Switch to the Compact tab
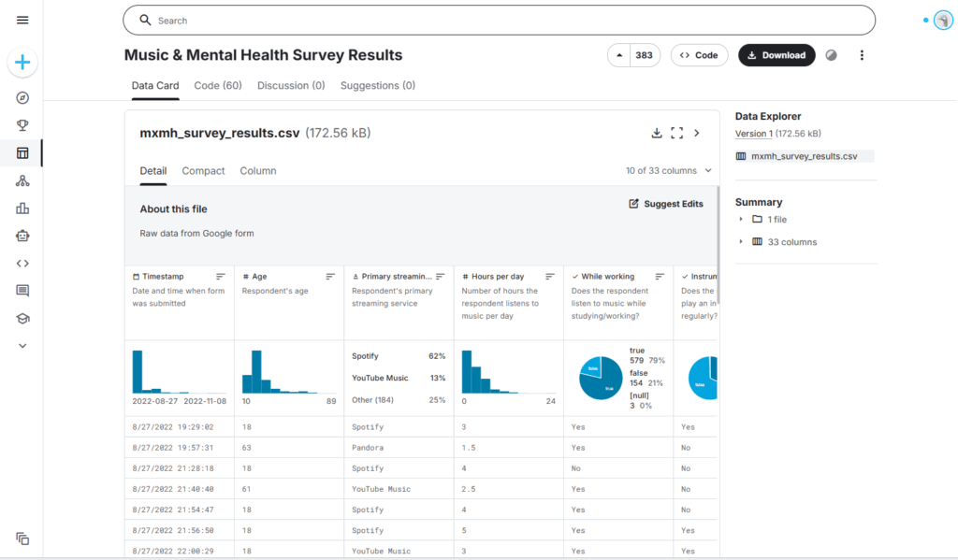 (203, 171)
